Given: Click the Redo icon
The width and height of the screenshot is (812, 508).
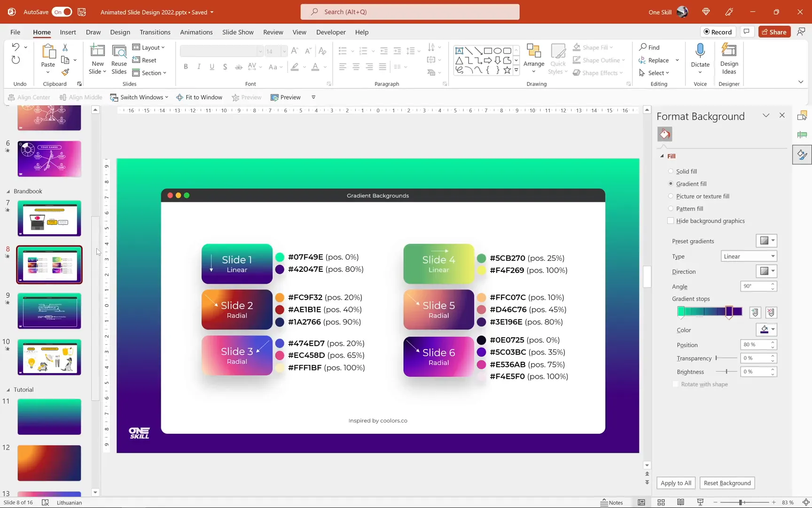Looking at the screenshot, I should click(16, 60).
